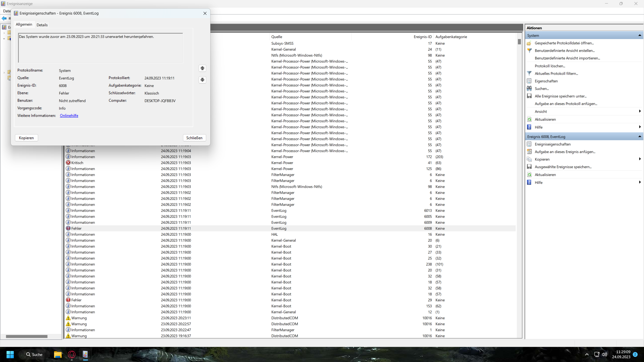
Task: Open the Onlinehilfe link
Action: click(x=69, y=116)
